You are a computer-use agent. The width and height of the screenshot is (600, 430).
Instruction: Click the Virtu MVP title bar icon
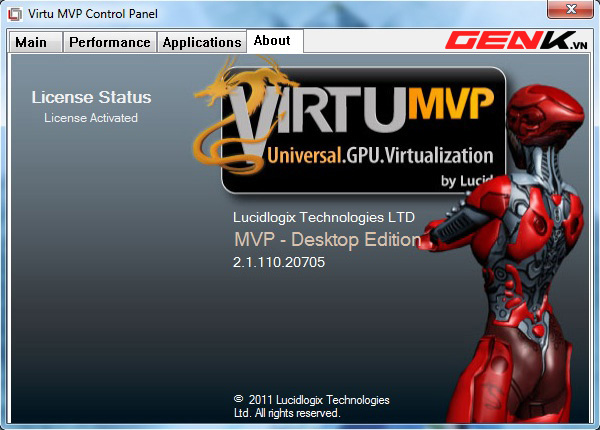[x=15, y=14]
